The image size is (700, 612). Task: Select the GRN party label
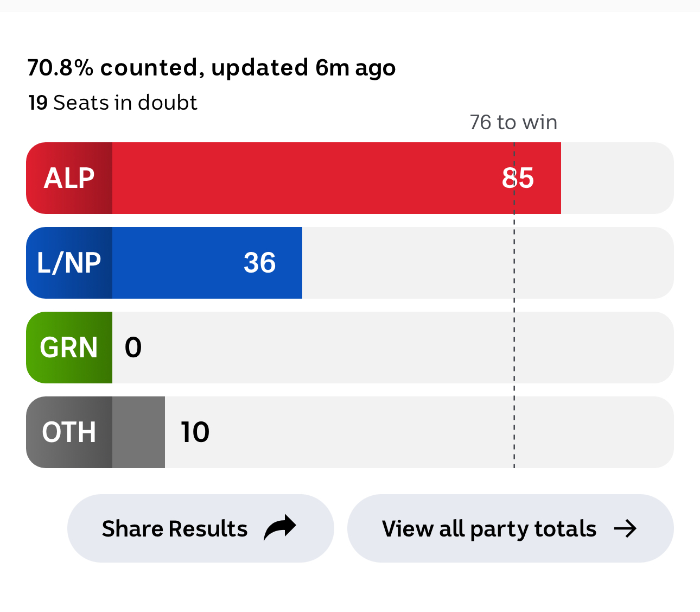(69, 348)
